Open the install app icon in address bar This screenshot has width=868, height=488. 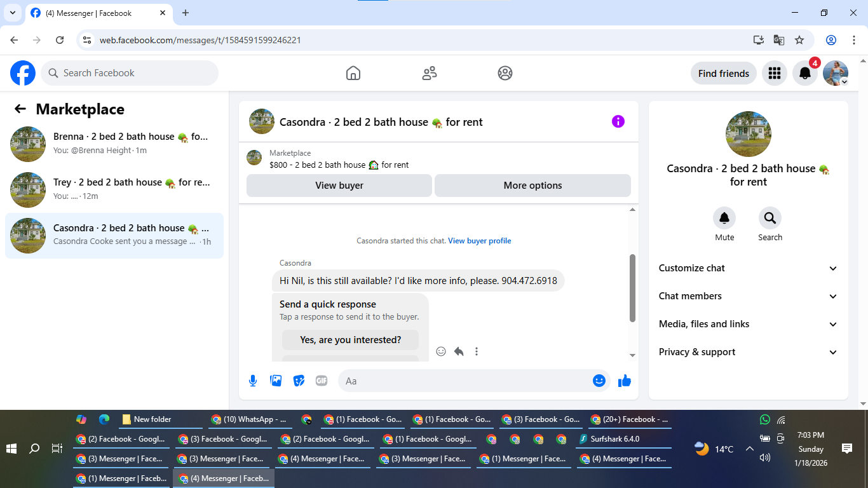click(759, 40)
